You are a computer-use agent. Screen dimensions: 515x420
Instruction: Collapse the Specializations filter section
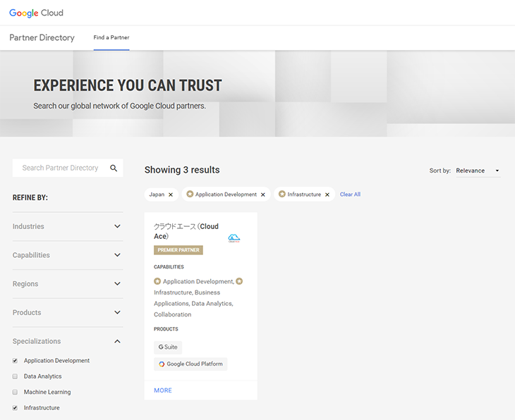point(68,341)
